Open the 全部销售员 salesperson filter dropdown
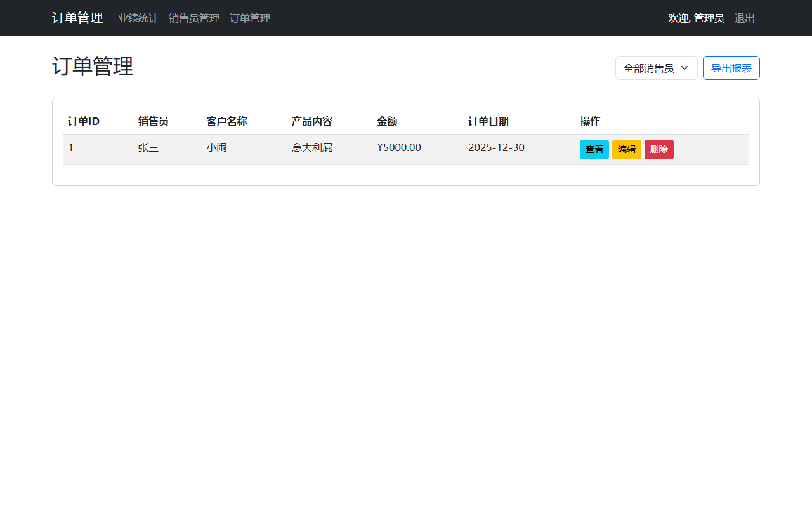 (656, 68)
